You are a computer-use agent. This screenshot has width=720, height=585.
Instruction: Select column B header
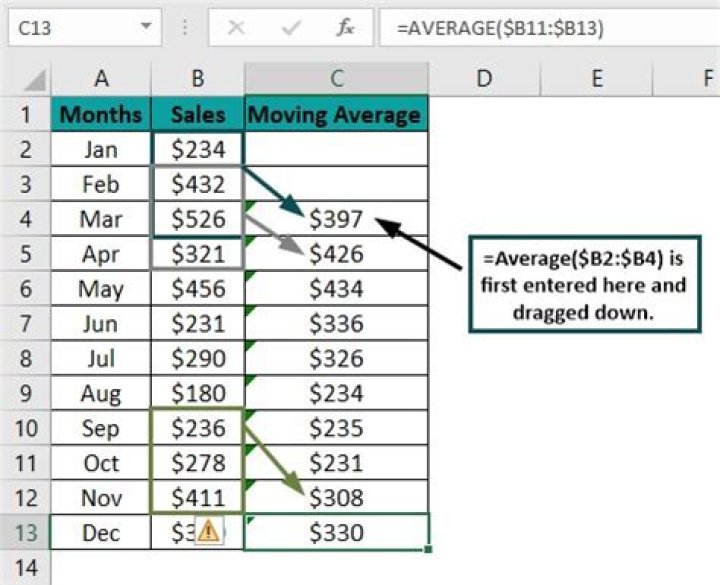point(198,79)
